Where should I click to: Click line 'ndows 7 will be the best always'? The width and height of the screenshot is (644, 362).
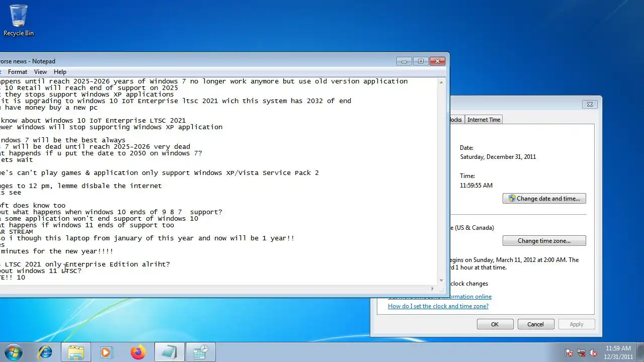(x=63, y=140)
